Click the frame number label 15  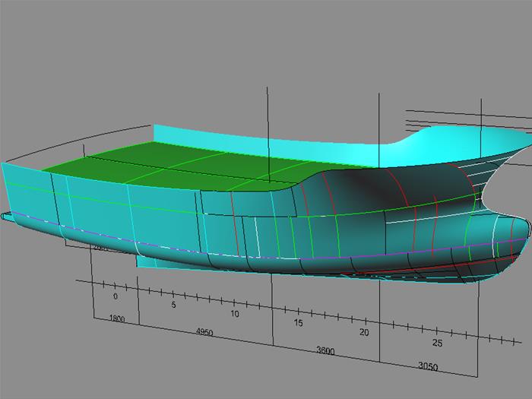pos(298,323)
